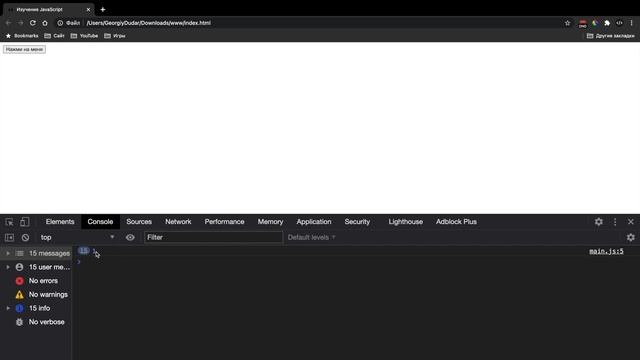Viewport: 640px width, 360px height.
Task: Click the browser back arrow
Action: (8, 23)
